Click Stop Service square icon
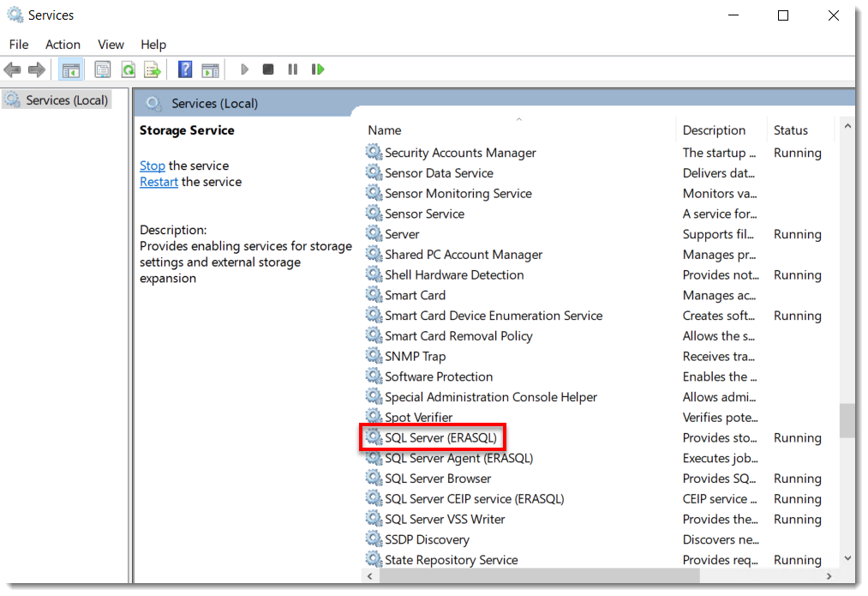This screenshot has width=868, height=596. pos(268,69)
